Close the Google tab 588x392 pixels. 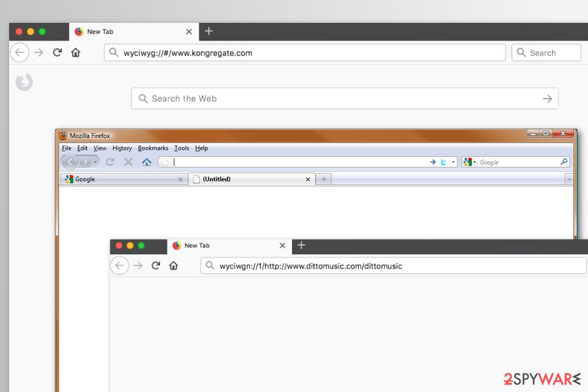click(180, 179)
